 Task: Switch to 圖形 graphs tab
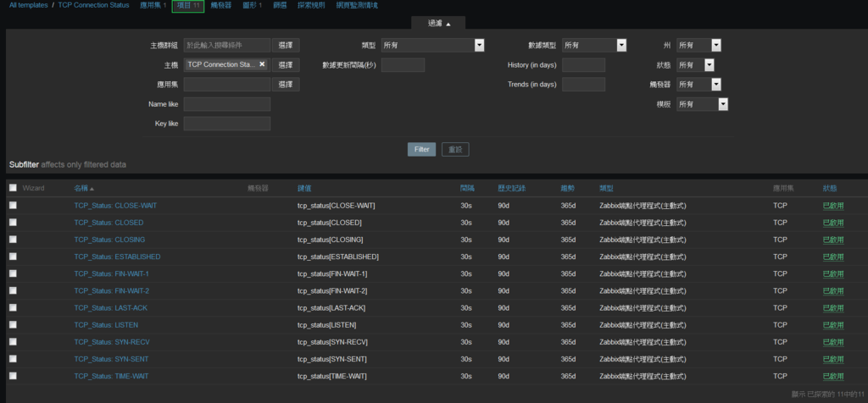[x=252, y=5]
